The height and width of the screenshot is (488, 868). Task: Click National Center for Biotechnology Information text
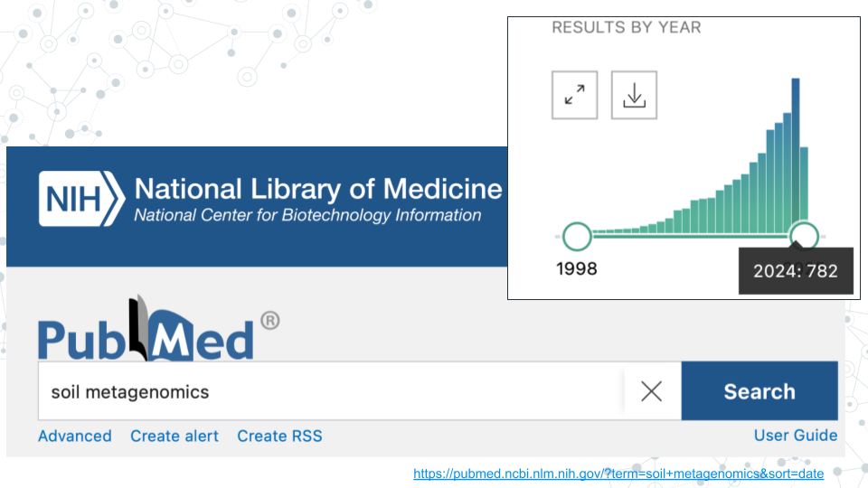[307, 216]
